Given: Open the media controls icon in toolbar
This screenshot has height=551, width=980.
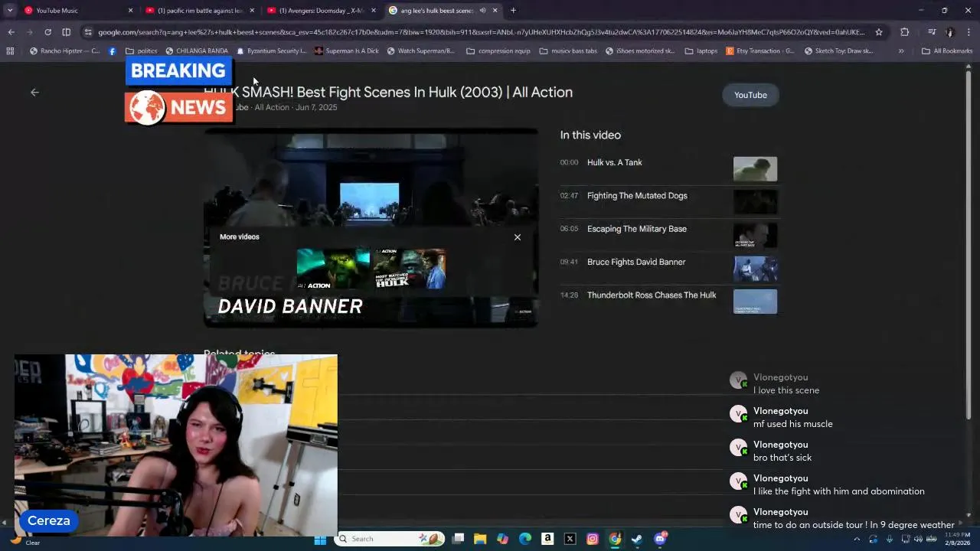Looking at the screenshot, I should pos(931,32).
